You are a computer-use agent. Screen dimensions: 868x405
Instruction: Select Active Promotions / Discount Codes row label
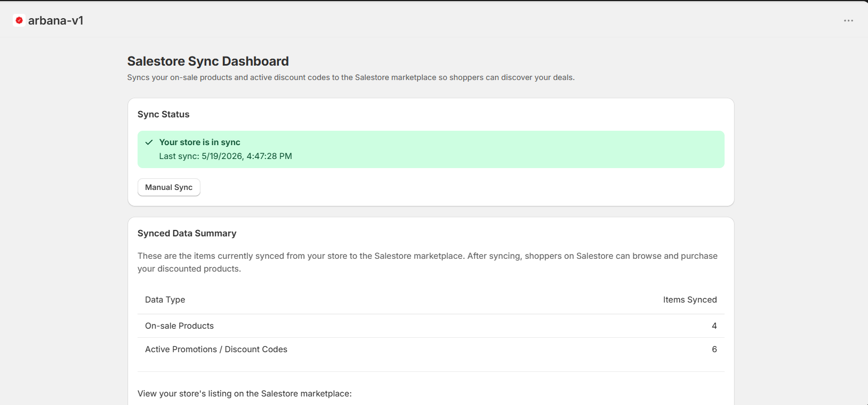216,350
